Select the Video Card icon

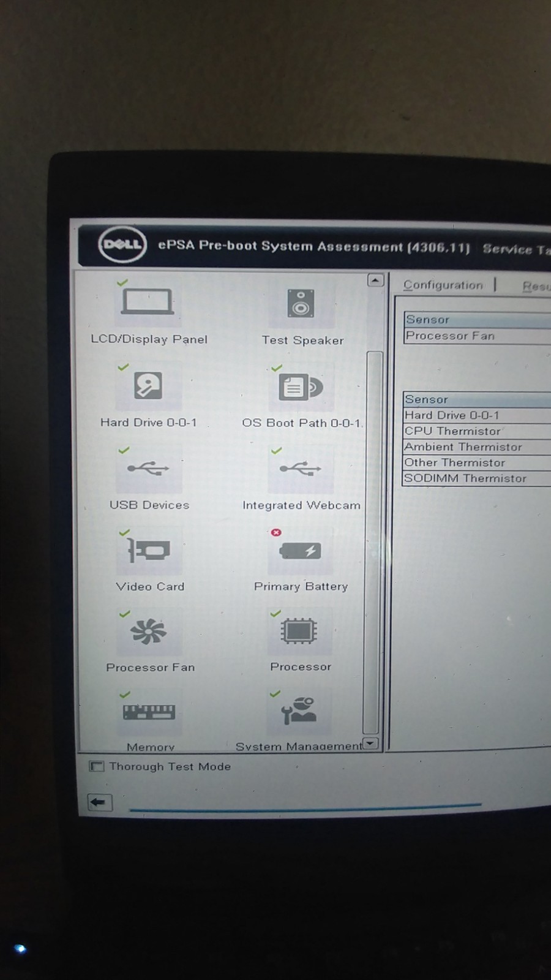tap(149, 550)
